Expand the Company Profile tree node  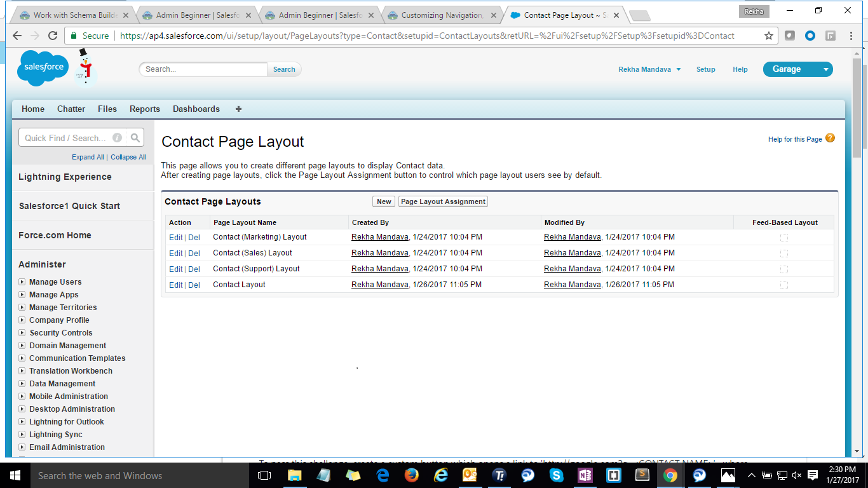22,320
